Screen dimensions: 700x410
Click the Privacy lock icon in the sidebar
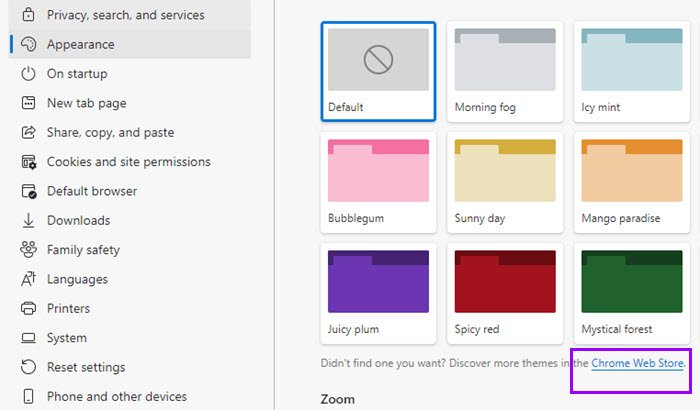click(x=28, y=15)
